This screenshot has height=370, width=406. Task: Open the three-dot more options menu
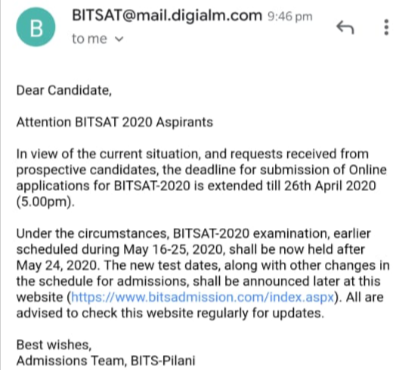(386, 27)
